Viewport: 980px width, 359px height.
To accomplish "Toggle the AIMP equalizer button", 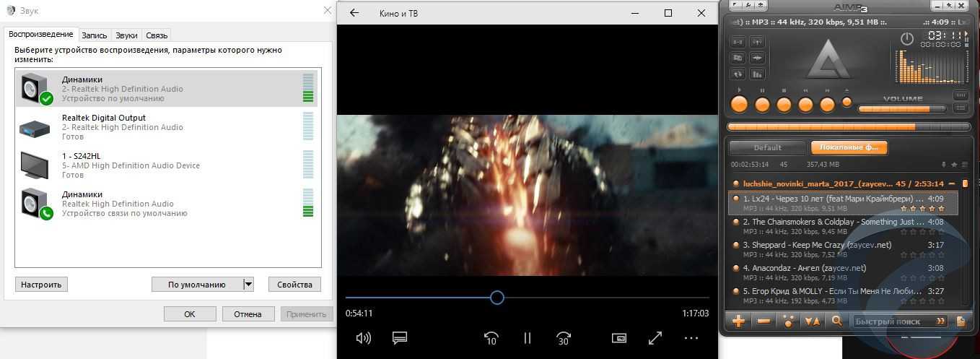I will click(x=757, y=74).
